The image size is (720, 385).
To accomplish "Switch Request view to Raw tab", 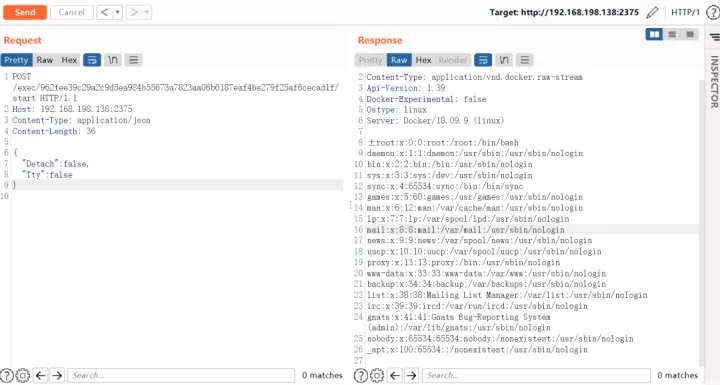I will [45, 60].
